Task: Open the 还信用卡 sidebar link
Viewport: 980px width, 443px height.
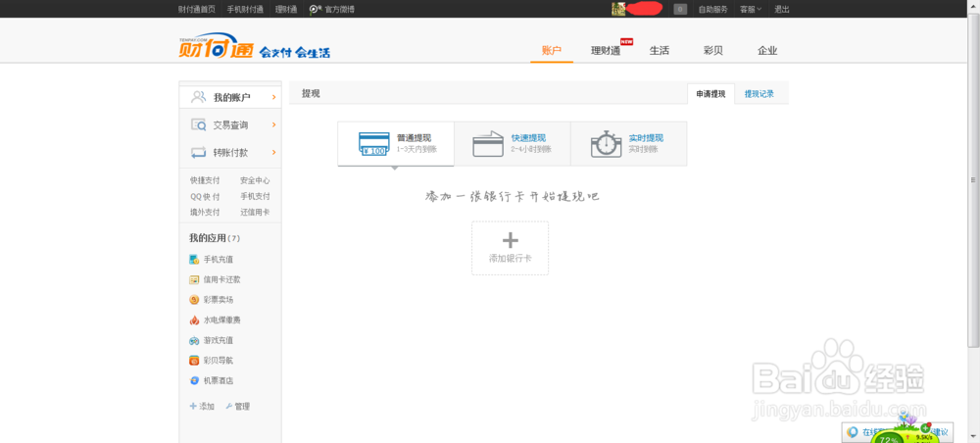Action: click(255, 213)
